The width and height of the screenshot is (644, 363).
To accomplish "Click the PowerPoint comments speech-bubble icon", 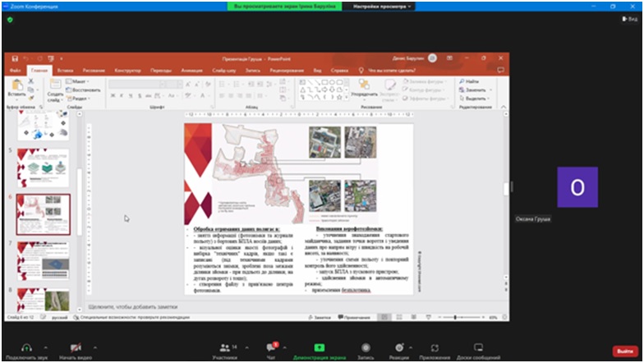I will (500, 71).
